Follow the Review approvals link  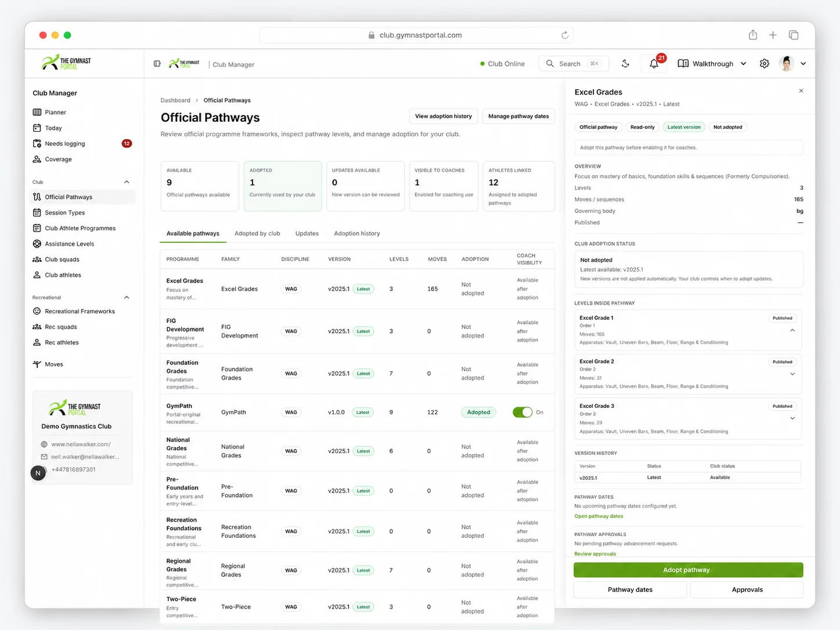pyautogui.click(x=595, y=553)
